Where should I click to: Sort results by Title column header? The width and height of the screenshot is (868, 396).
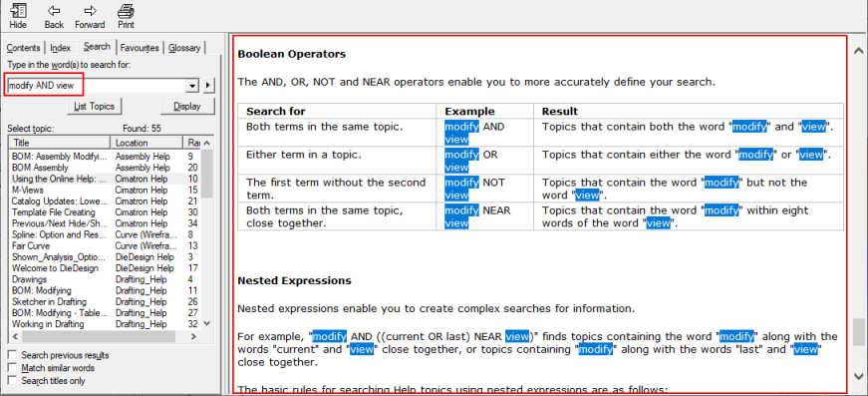pos(59,143)
